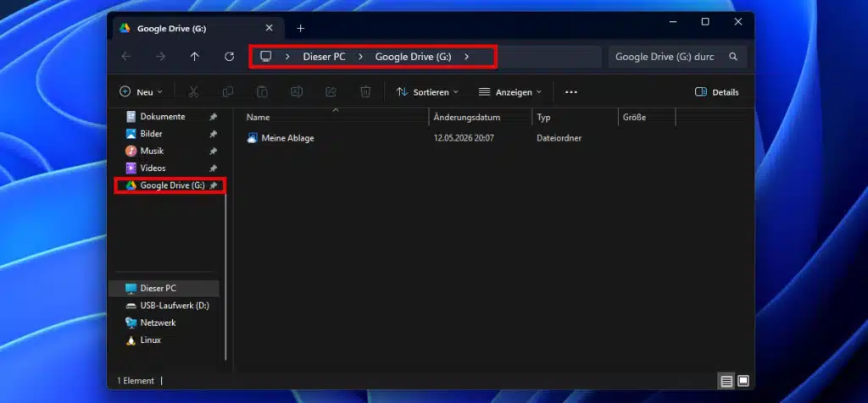Select Google Drive (G:) breadcrumb segment
Screen dimensions: 868x403
[x=413, y=57]
